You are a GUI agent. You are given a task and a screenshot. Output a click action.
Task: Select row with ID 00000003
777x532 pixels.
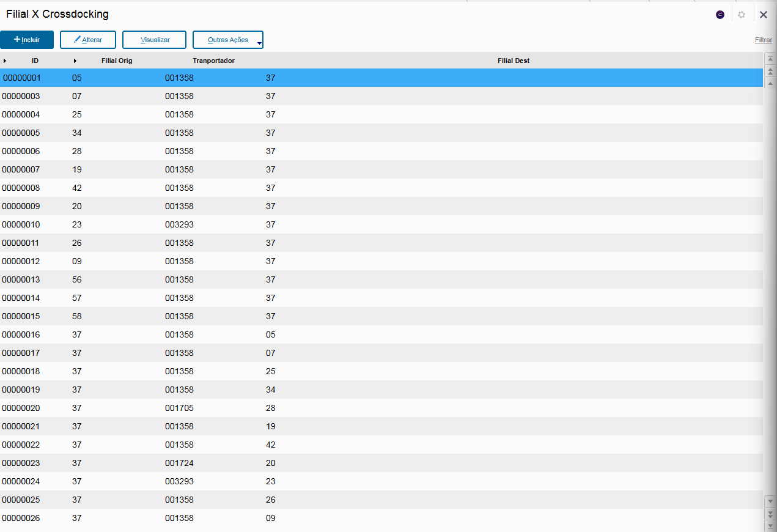click(381, 96)
